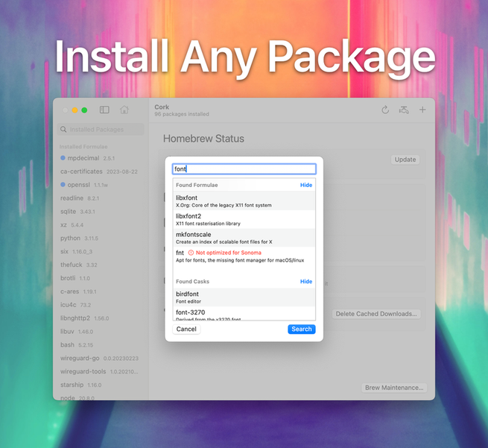Select ca-certificates in sidebar

[x=101, y=171]
